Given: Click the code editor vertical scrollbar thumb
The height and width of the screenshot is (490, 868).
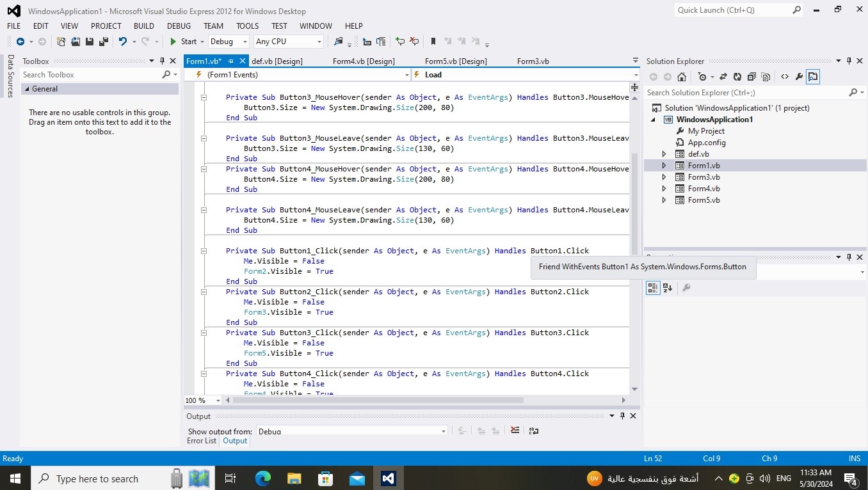Looking at the screenshot, I should pyautogui.click(x=634, y=205).
